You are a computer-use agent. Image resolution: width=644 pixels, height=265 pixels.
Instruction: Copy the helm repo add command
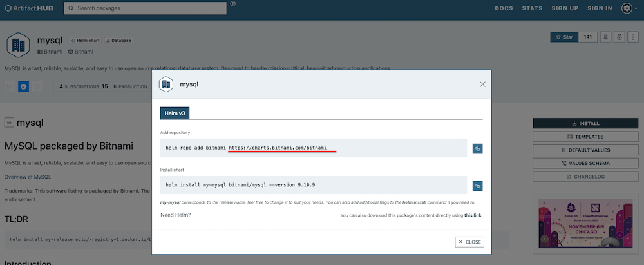coord(478,148)
